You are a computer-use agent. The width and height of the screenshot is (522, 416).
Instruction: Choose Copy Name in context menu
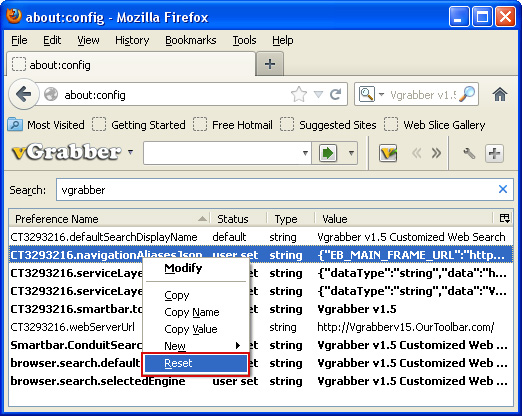pyautogui.click(x=196, y=312)
